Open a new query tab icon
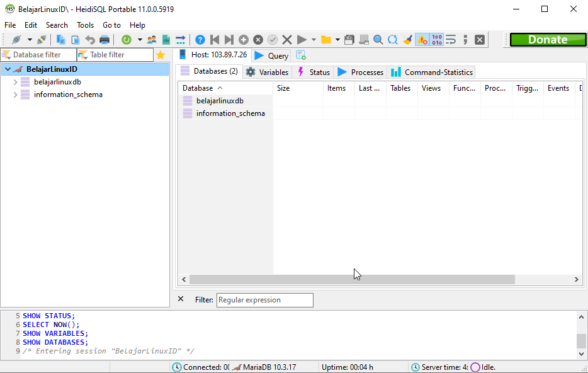This screenshot has width=588, height=373. [x=301, y=55]
